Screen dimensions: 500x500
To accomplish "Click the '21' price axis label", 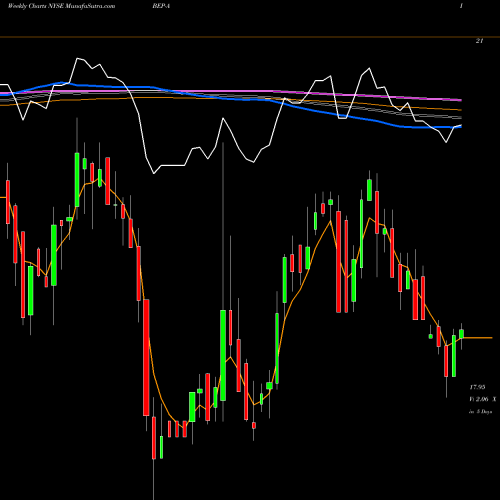I will [479, 41].
